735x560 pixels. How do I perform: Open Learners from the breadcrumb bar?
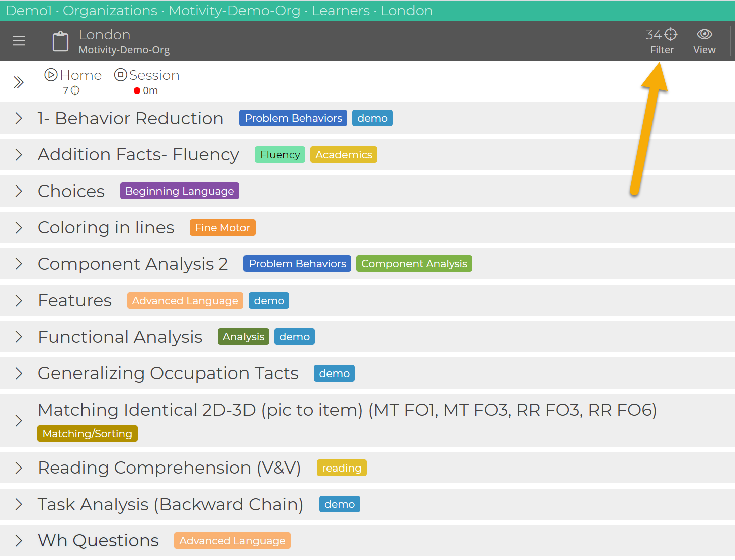[x=341, y=10]
